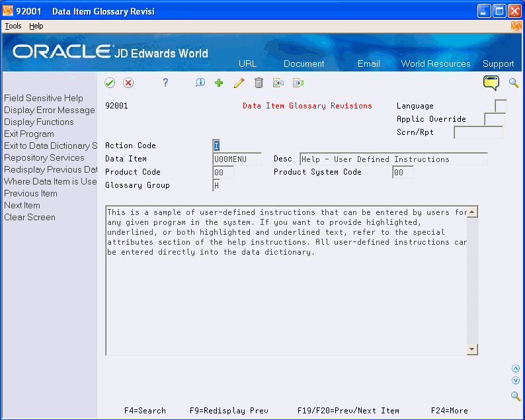Click the F19/F20=Prev/Next Item label
Screen dimensions: 525x420
coord(348,411)
